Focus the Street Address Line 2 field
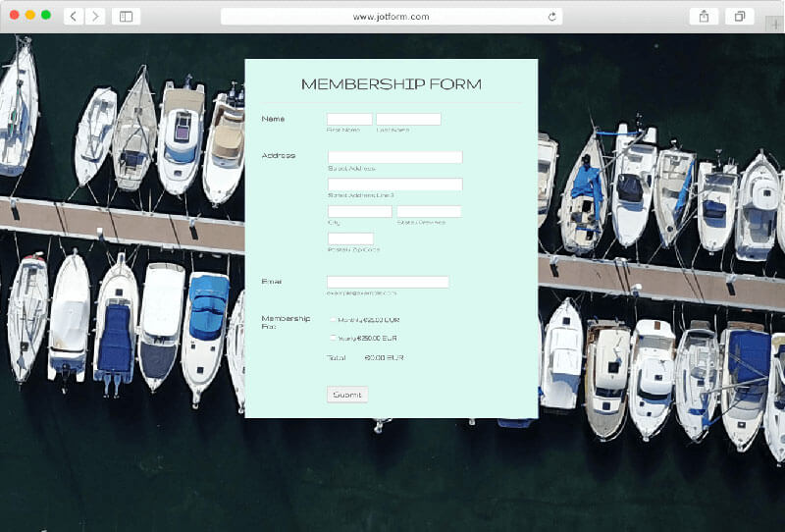The height and width of the screenshot is (532, 785). click(x=394, y=185)
